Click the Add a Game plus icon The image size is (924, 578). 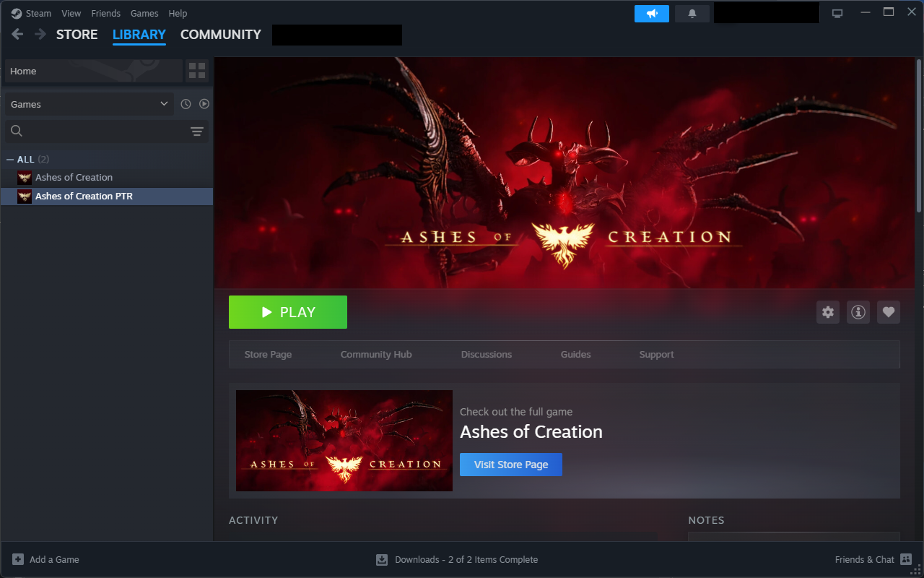click(18, 559)
